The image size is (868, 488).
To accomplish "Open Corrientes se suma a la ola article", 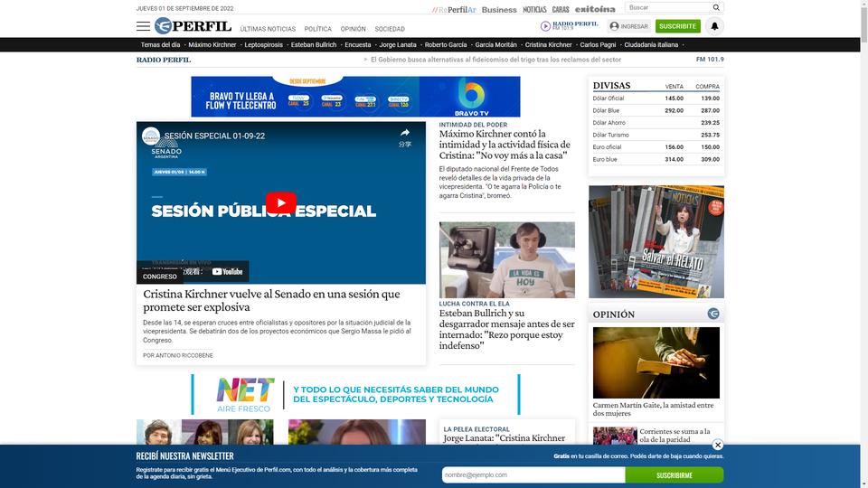I will point(675,436).
